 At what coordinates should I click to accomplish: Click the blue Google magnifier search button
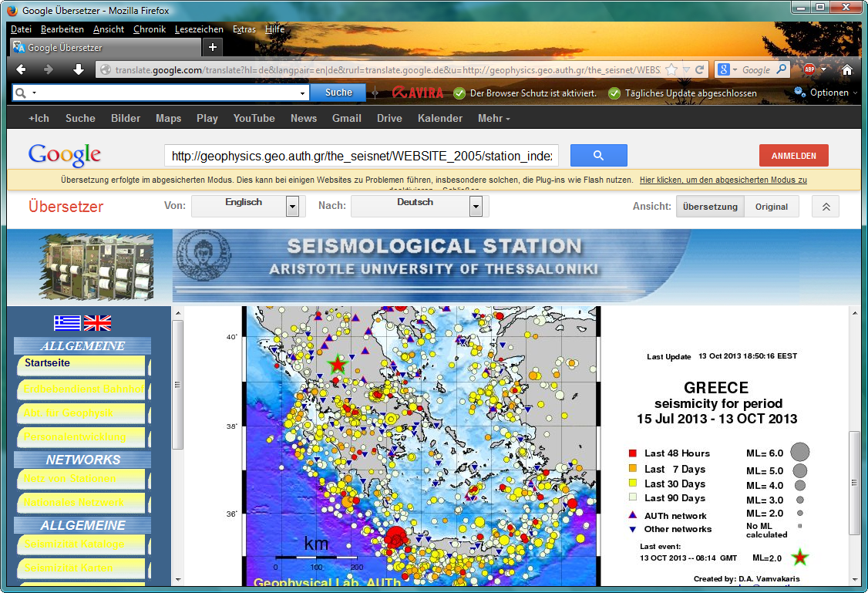(x=598, y=156)
